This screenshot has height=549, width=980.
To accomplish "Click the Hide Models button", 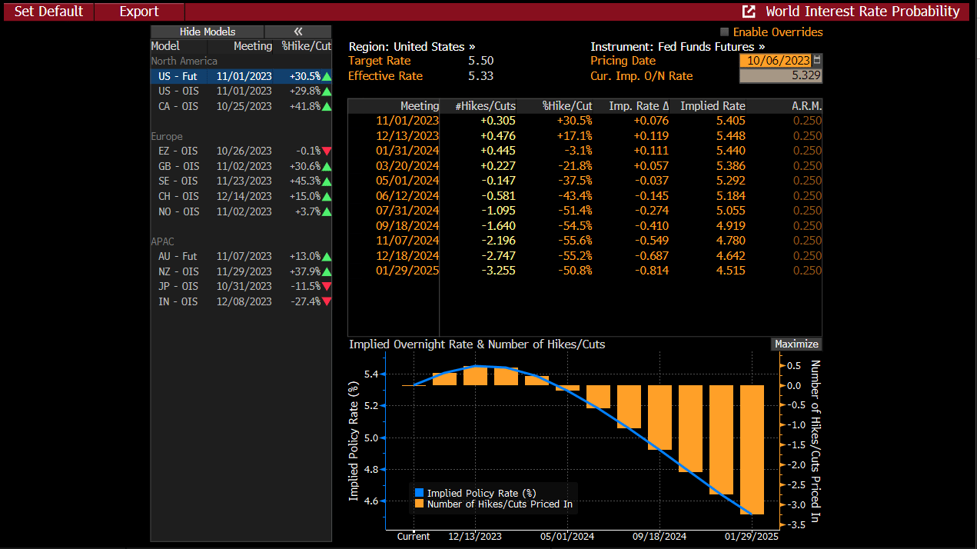I will click(x=207, y=32).
